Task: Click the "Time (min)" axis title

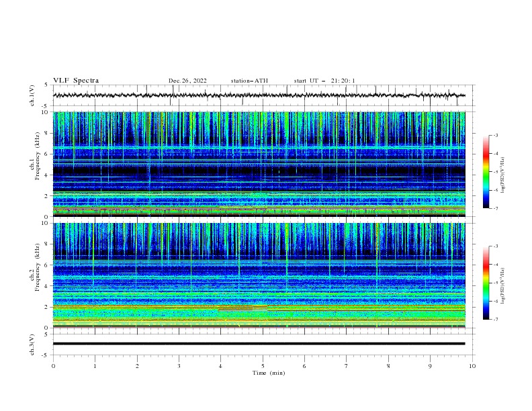Action: click(x=269, y=373)
